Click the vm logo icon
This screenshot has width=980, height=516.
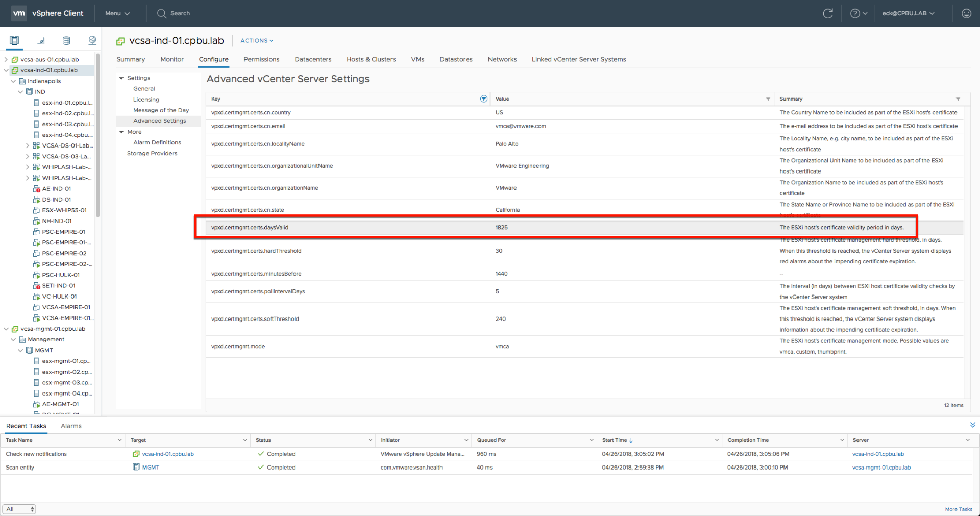(19, 13)
